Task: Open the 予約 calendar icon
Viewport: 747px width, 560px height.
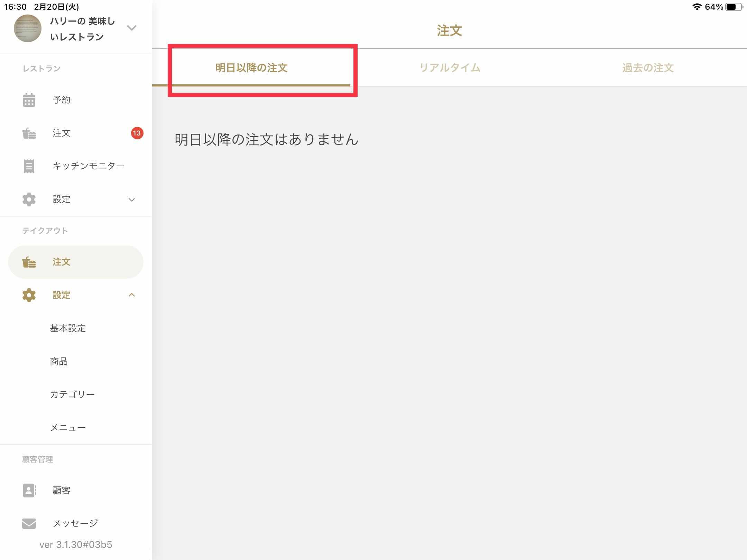Action: pyautogui.click(x=29, y=100)
